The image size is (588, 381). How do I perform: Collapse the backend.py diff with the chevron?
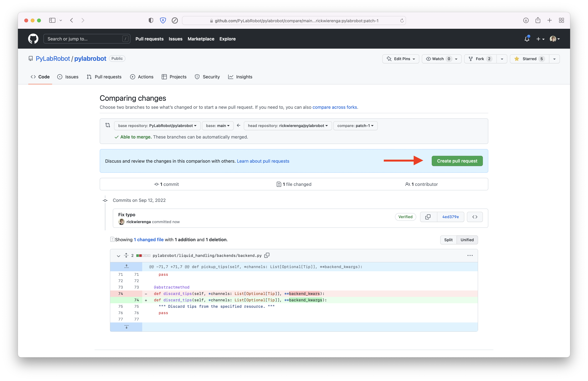point(118,256)
